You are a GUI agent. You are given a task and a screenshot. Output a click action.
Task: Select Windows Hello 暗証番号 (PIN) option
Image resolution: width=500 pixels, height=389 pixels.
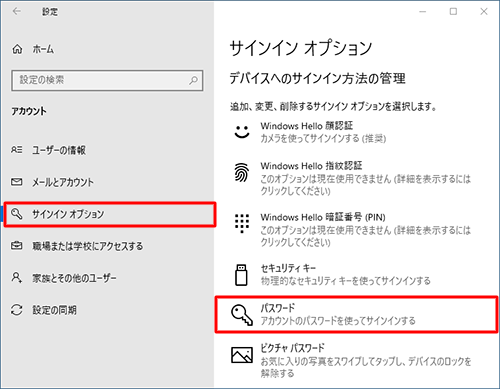(357, 230)
